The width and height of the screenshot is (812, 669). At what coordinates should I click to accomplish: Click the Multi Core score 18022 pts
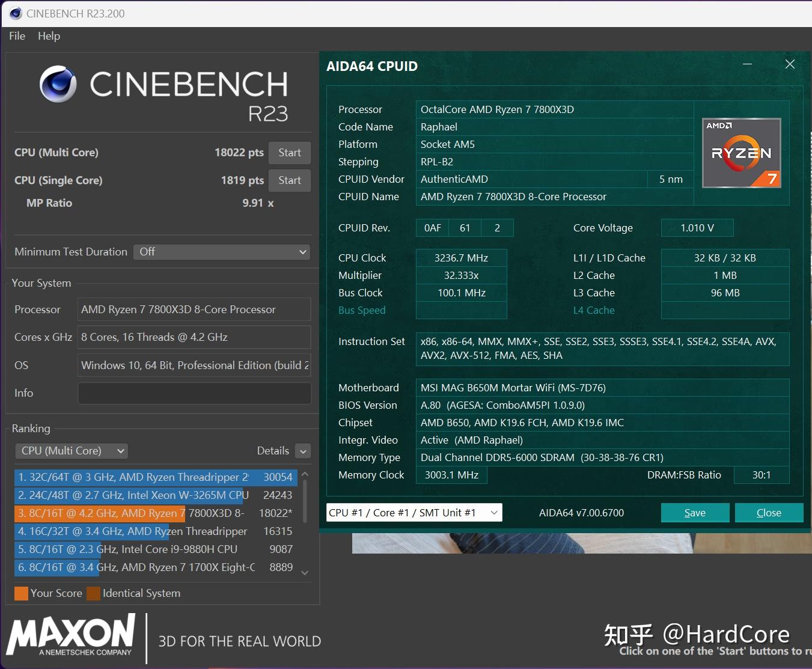tap(239, 153)
